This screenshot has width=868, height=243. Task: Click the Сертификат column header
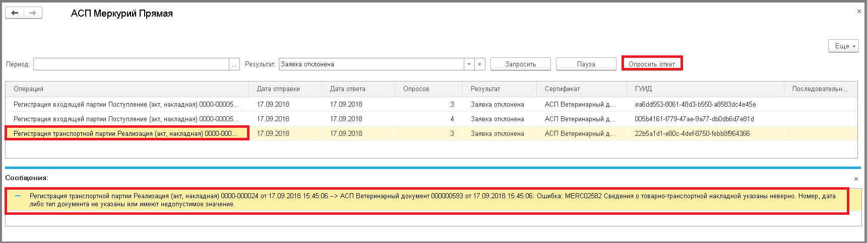[x=582, y=89]
